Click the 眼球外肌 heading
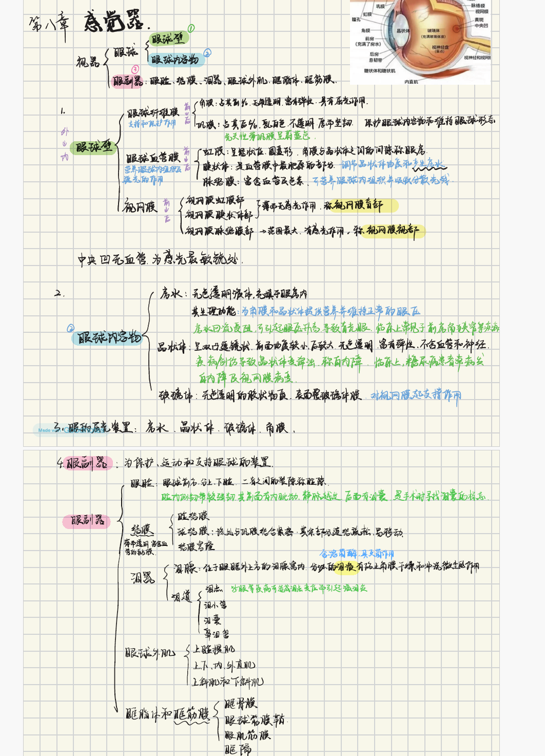Viewport: 545px width, 756px height. tap(150, 653)
